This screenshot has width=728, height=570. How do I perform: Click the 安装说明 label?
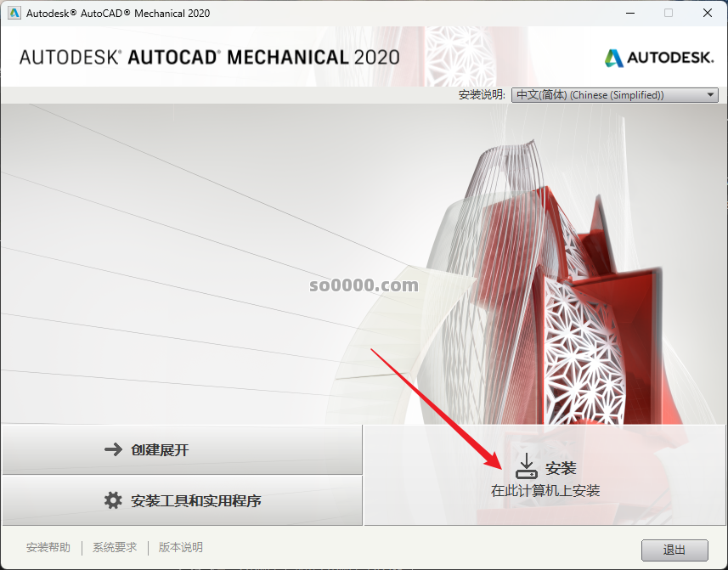pos(482,95)
